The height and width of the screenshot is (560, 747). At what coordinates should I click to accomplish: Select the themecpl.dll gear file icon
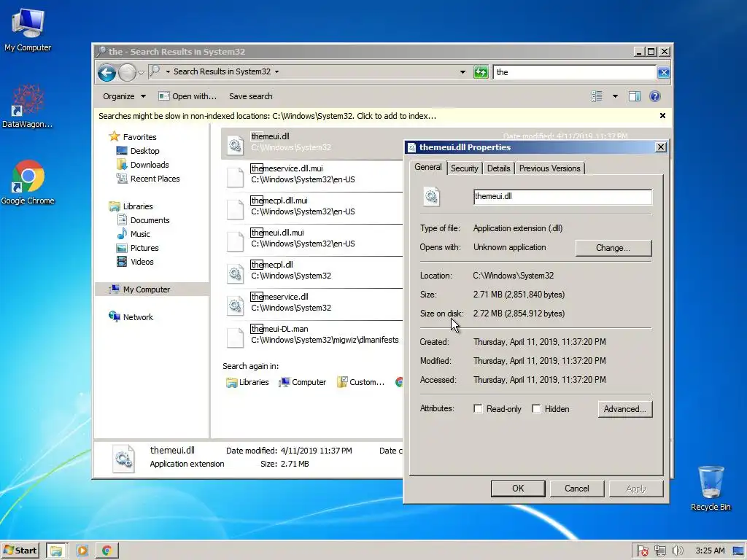[x=236, y=273]
